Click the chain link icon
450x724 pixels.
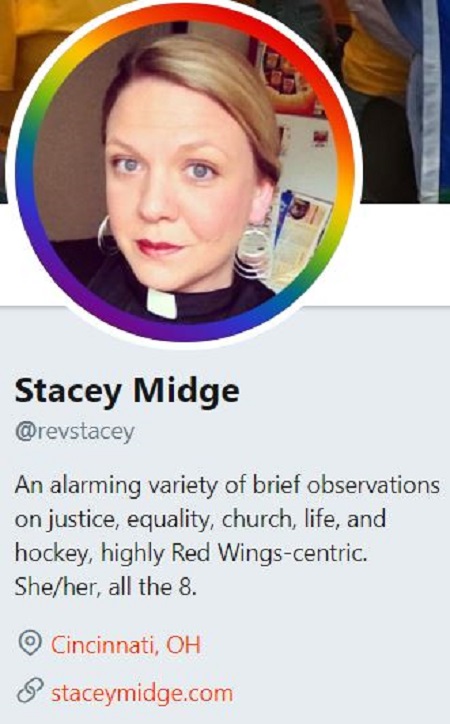click(30, 693)
